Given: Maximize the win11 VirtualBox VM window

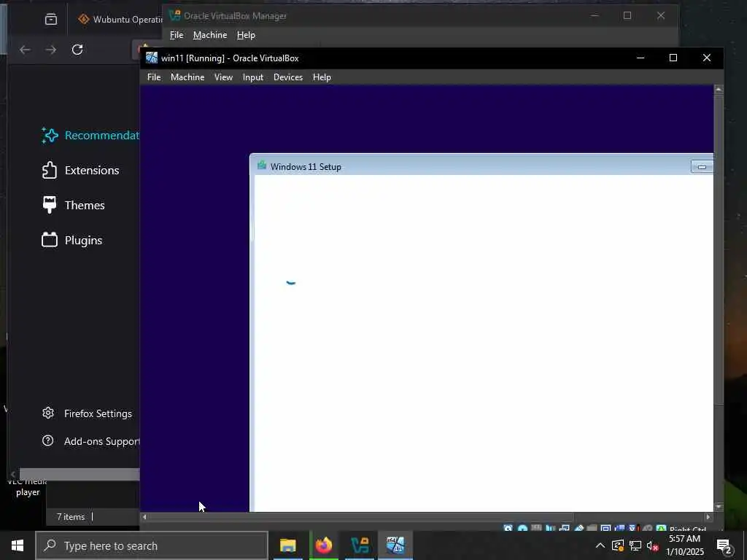Looking at the screenshot, I should [x=673, y=58].
